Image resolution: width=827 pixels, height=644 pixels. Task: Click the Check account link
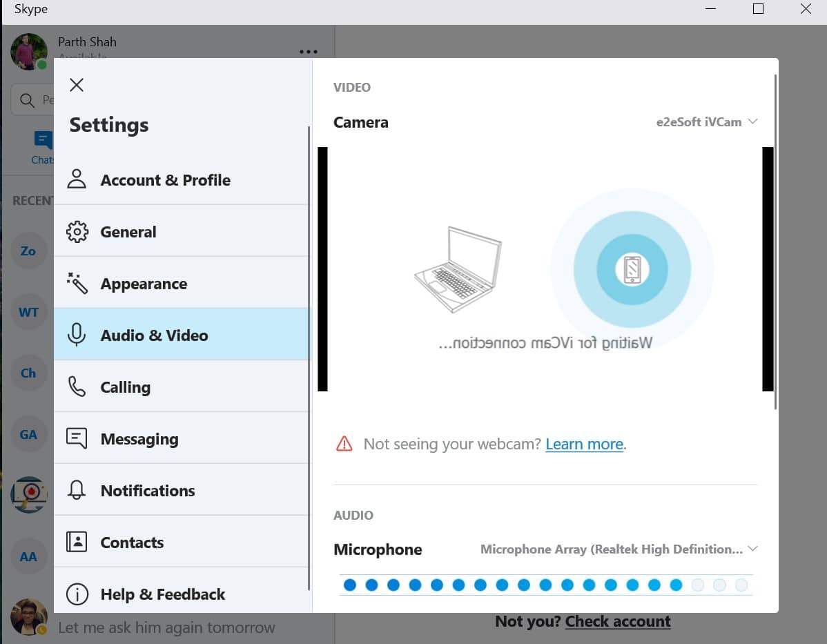coord(618,621)
